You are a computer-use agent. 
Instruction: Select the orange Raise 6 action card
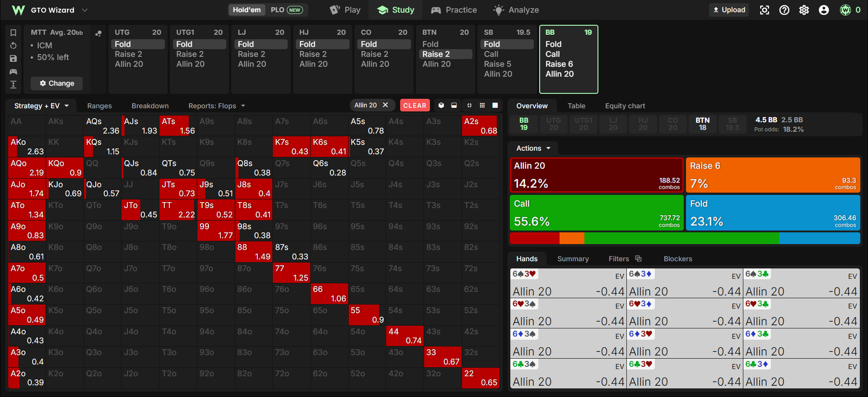[773, 175]
